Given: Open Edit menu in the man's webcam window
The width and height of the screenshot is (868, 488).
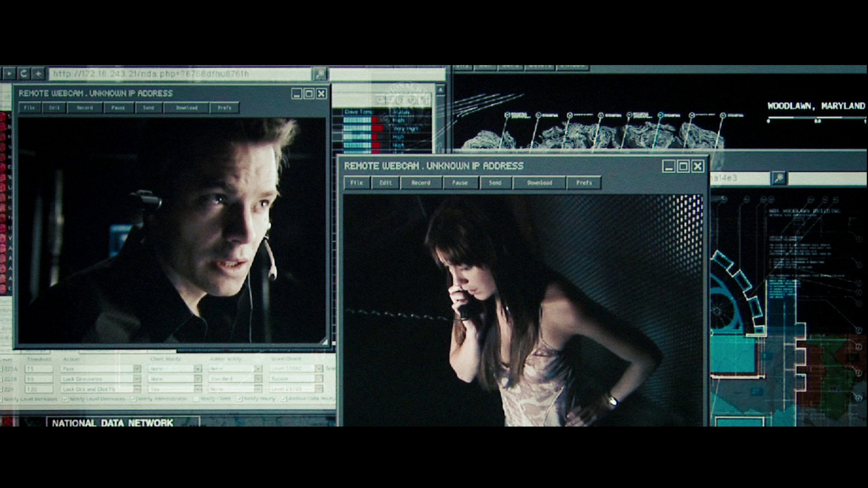Looking at the screenshot, I should tap(54, 108).
